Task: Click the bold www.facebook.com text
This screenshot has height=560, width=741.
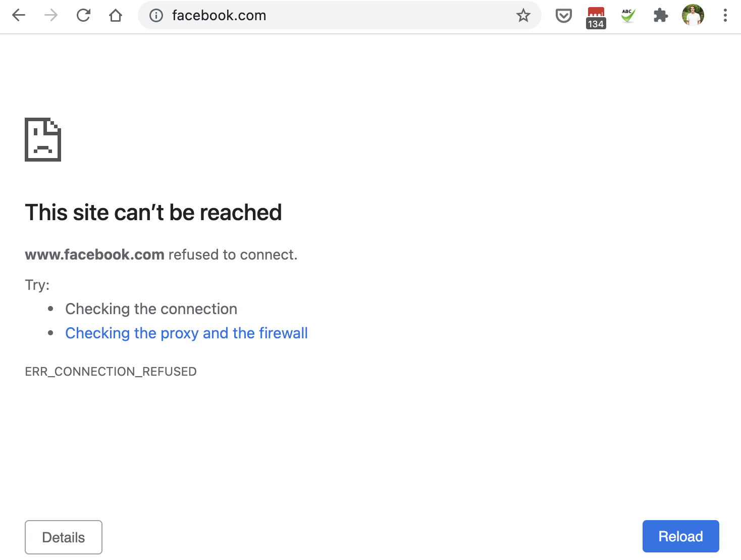Action: pyautogui.click(x=94, y=254)
